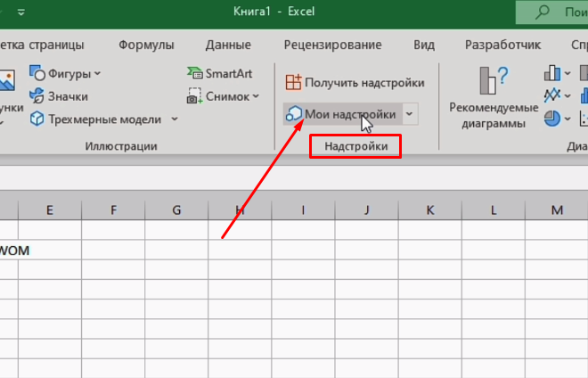
Task: Select column K header
Action: (x=430, y=210)
